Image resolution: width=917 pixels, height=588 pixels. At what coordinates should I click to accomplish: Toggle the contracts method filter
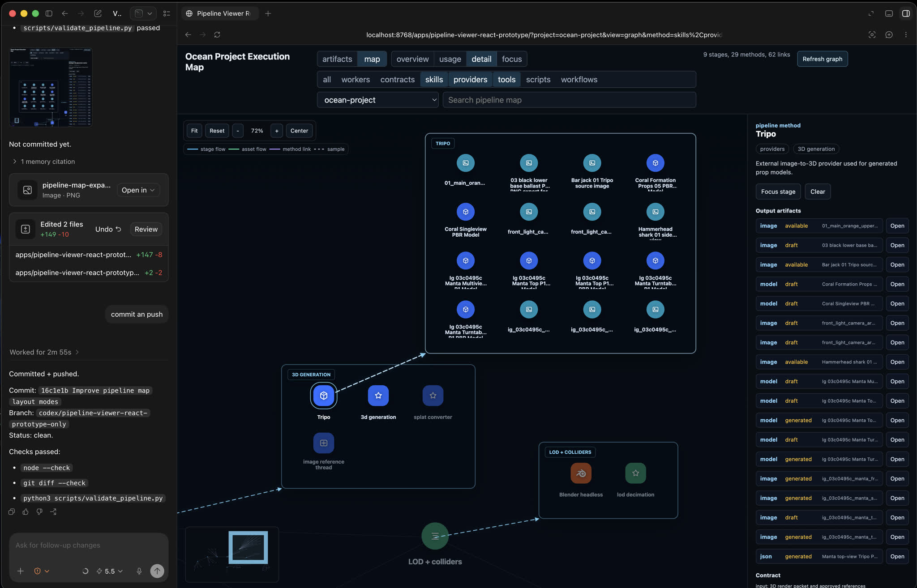point(397,79)
